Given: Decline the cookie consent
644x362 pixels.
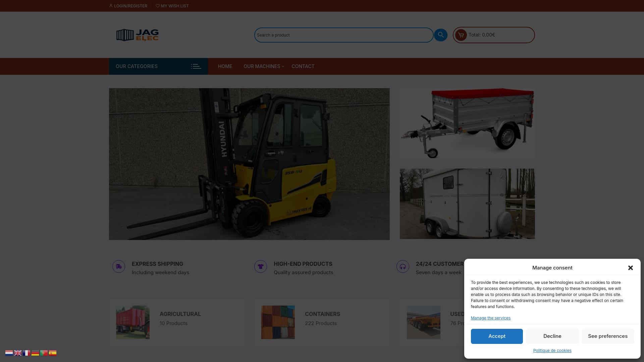Looking at the screenshot, I should pos(552,336).
